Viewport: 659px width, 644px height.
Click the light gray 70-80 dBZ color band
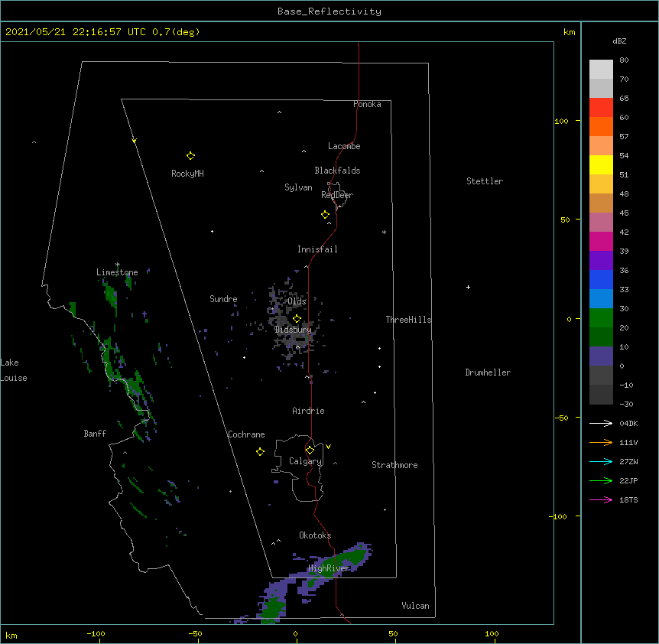click(x=601, y=70)
